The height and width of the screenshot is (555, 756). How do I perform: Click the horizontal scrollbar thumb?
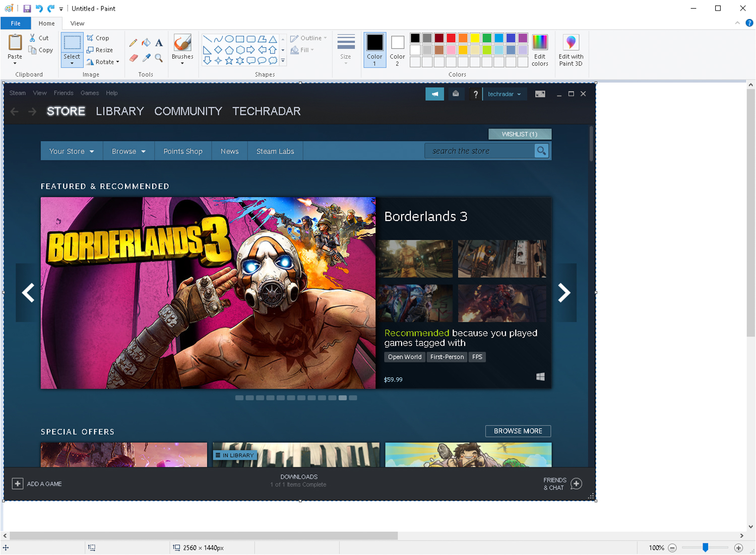pos(204,536)
